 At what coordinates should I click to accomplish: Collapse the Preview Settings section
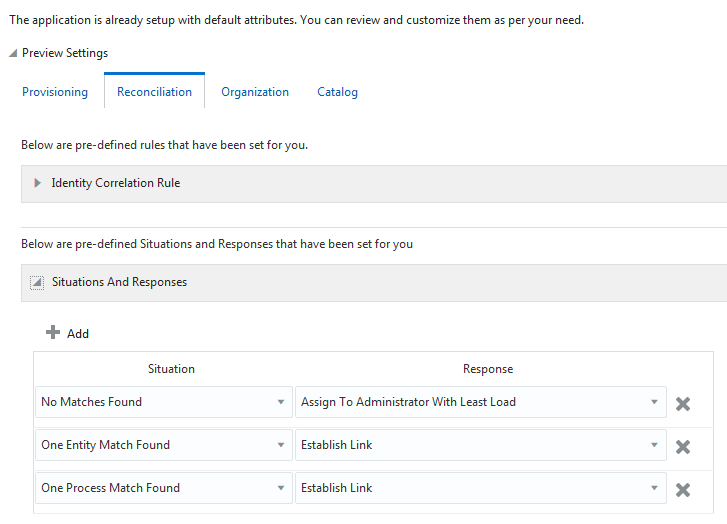click(13, 53)
